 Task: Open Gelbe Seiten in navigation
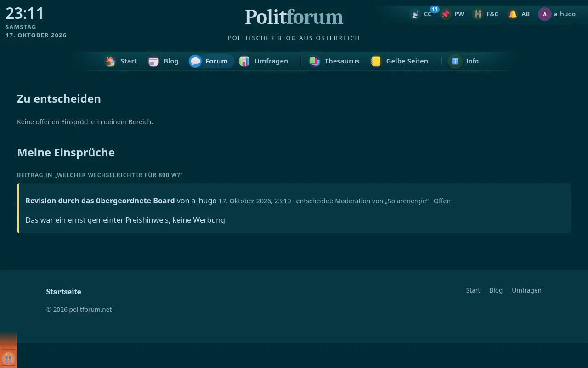tap(407, 61)
